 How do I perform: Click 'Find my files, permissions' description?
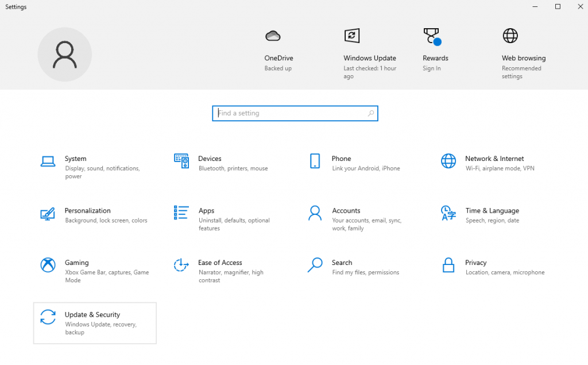coord(366,272)
